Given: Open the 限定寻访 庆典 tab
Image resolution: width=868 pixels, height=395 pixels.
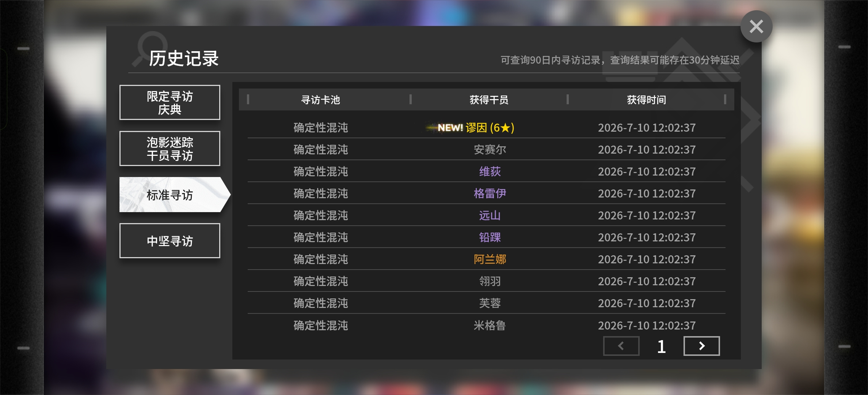Looking at the screenshot, I should (170, 102).
